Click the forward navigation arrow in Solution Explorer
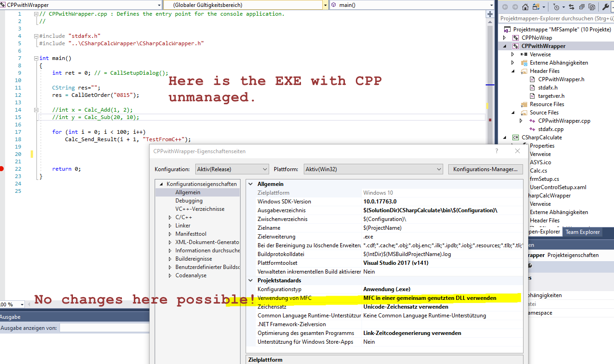The image size is (614, 364). (515, 7)
